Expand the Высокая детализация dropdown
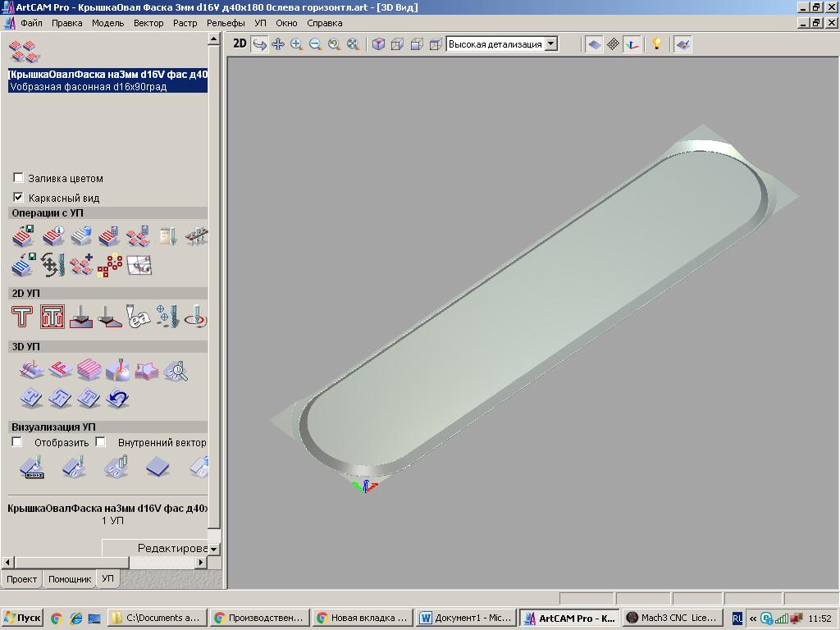Viewport: 840px width, 630px height. (550, 44)
